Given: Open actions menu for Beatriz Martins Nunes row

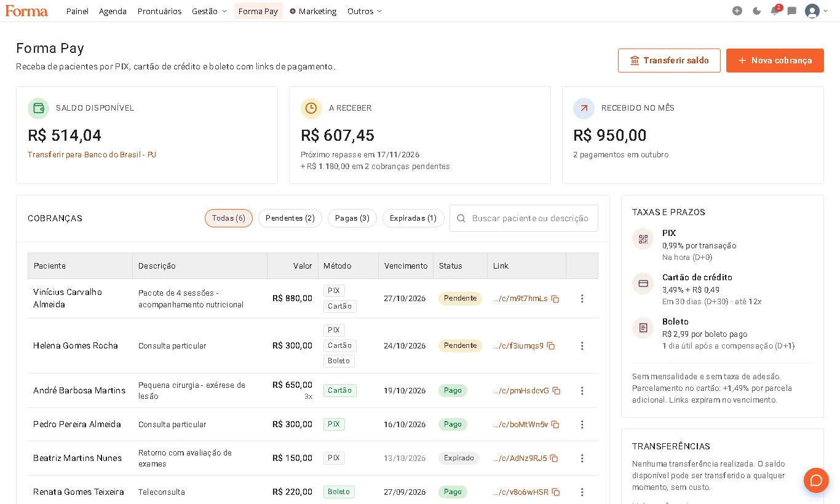Looking at the screenshot, I should coord(582,459).
